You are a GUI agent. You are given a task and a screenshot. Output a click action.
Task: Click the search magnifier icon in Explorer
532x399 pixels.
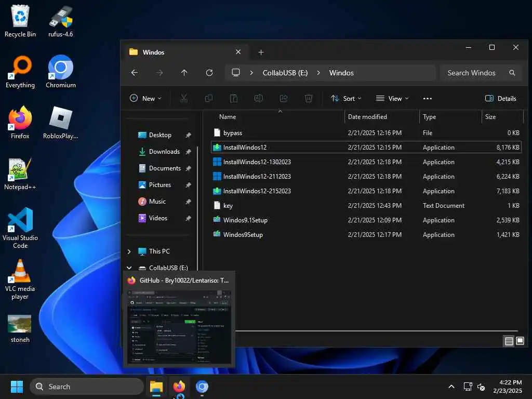click(x=512, y=73)
